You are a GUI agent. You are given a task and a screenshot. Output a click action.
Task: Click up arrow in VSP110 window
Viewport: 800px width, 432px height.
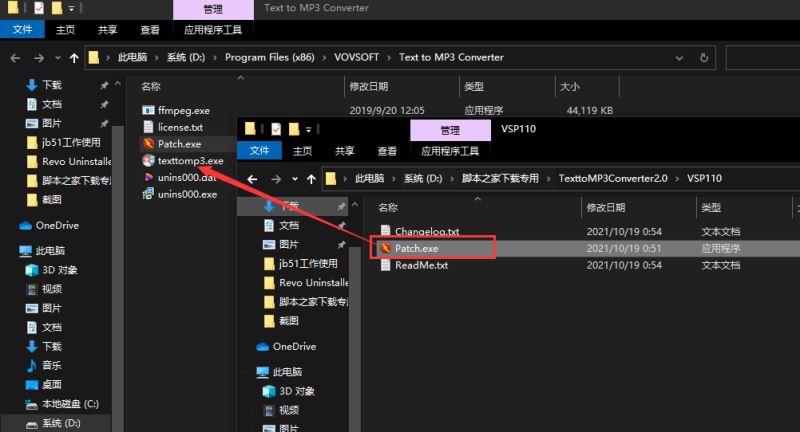(311, 179)
